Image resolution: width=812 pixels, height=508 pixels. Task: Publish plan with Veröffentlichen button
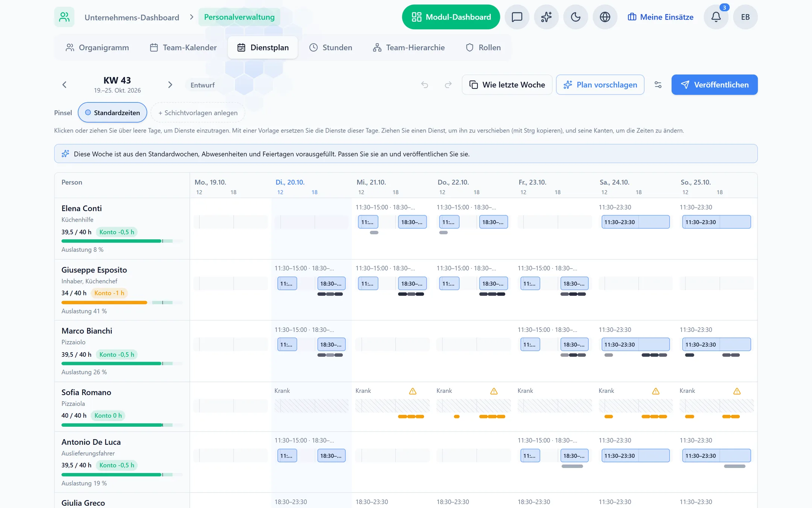click(714, 85)
